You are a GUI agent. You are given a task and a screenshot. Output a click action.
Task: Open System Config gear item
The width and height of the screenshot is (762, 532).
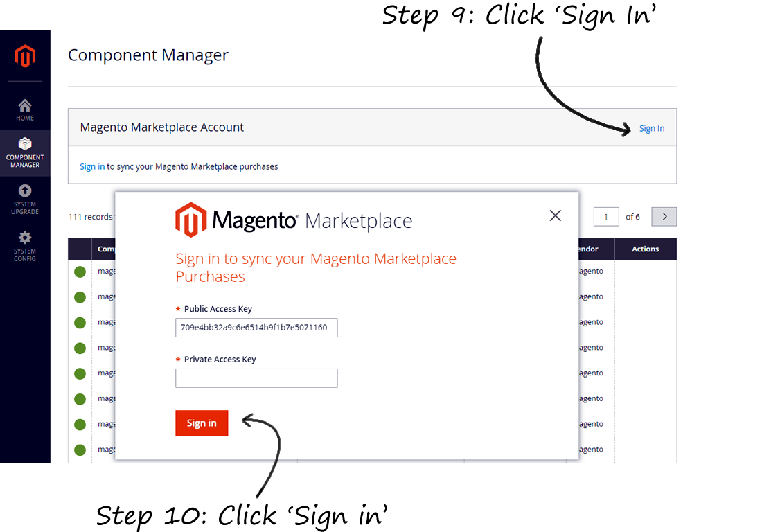point(25,247)
